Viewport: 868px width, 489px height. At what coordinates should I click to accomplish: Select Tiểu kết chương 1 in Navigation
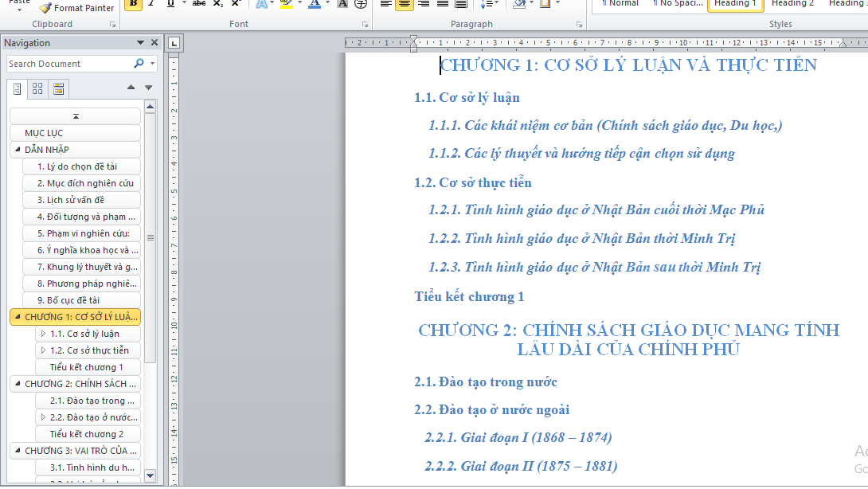point(88,367)
